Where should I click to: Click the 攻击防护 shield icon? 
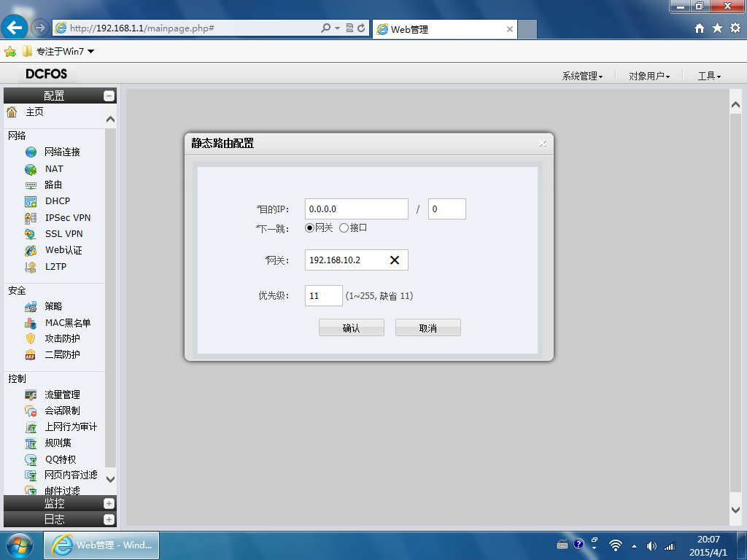(x=31, y=338)
